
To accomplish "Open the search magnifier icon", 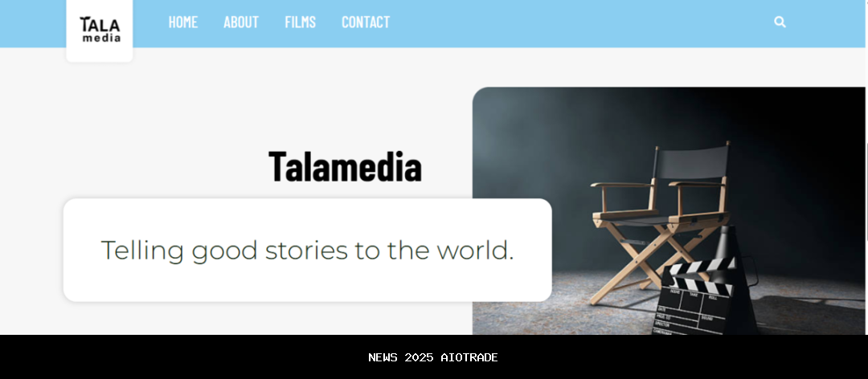I will tap(780, 22).
